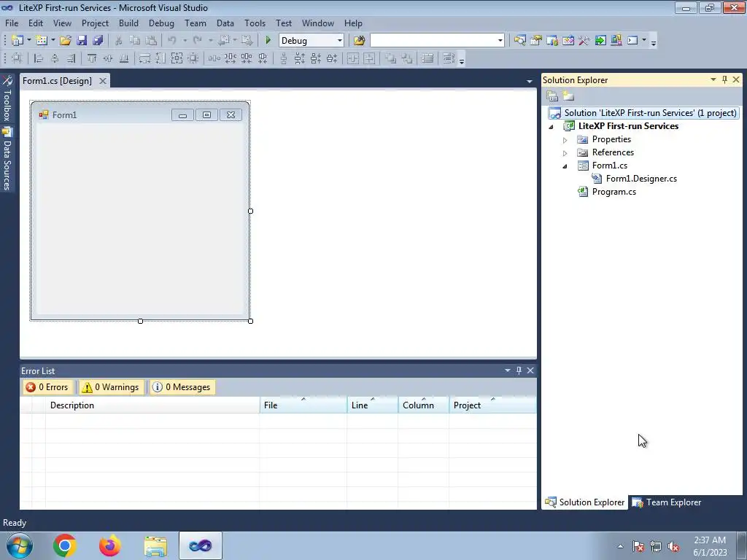Save the current file with the floppy icon
This screenshot has width=747, height=560.
click(x=82, y=41)
